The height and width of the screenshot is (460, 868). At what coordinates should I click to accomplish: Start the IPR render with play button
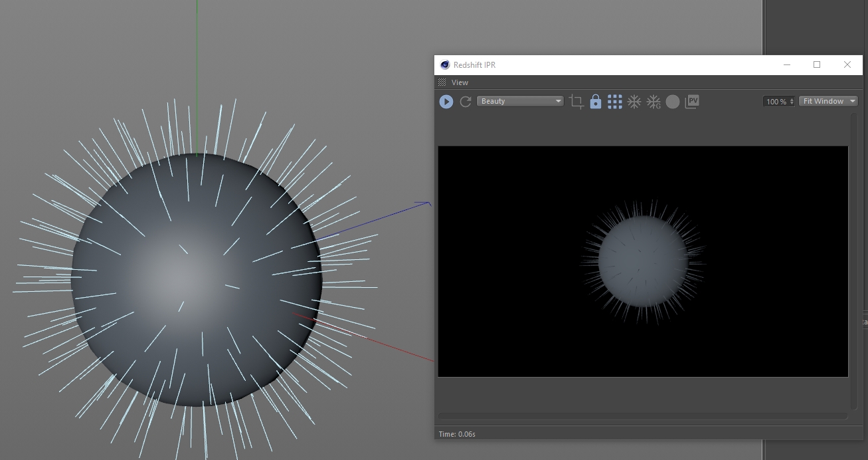point(446,102)
